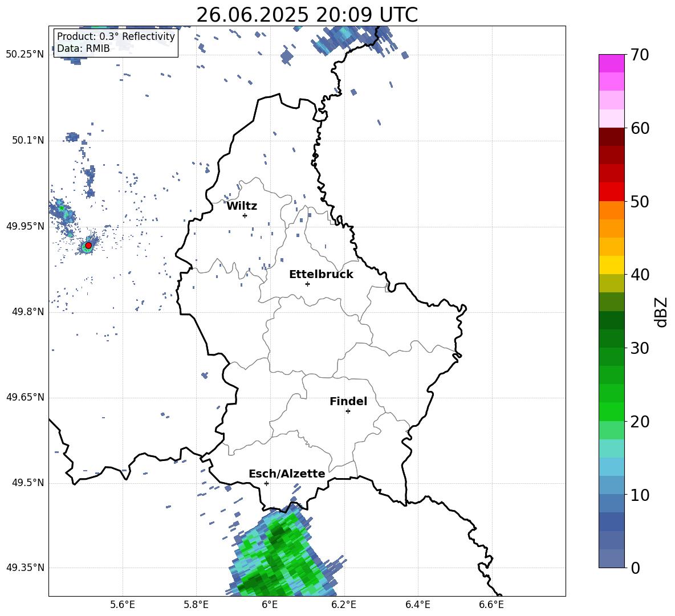Viewport: 675px width, 616px height.
Task: Click the 49.35°N latitude label
Action: pyautogui.click(x=25, y=568)
